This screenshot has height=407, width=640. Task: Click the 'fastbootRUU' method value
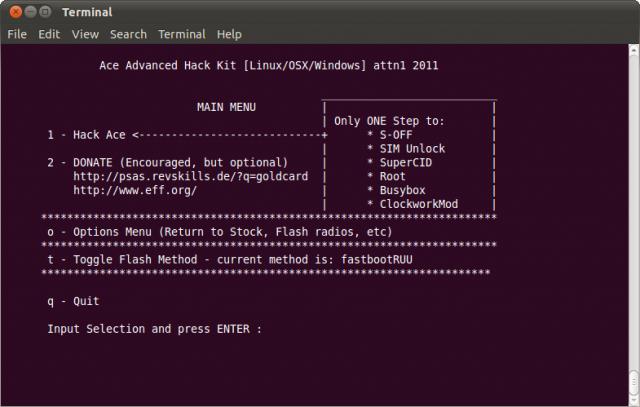click(377, 260)
